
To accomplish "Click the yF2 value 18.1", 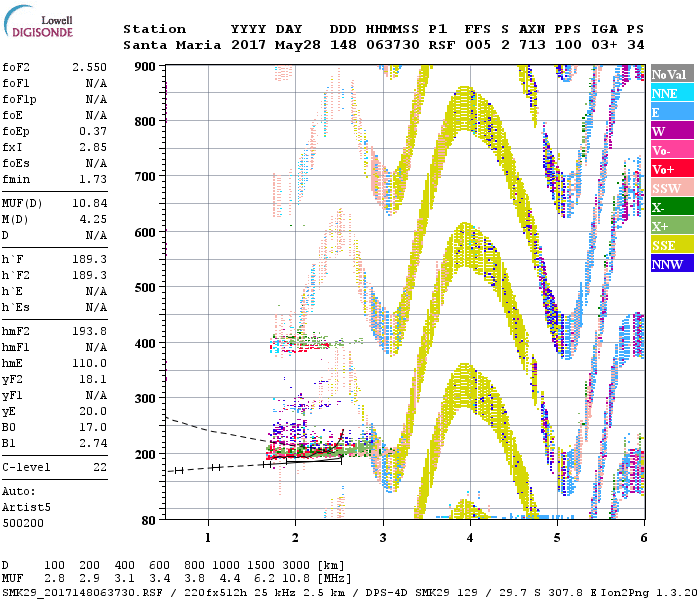I will [x=93, y=379].
